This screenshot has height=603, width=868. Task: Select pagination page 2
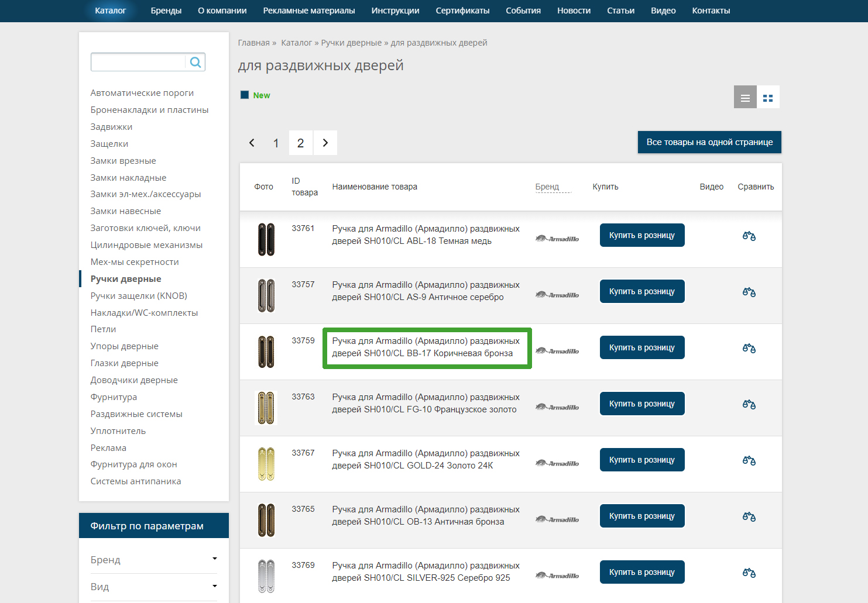coord(301,143)
